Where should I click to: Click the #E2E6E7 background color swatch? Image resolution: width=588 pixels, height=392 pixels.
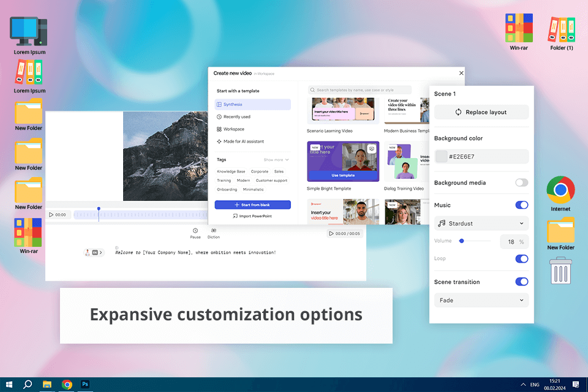[x=442, y=156]
